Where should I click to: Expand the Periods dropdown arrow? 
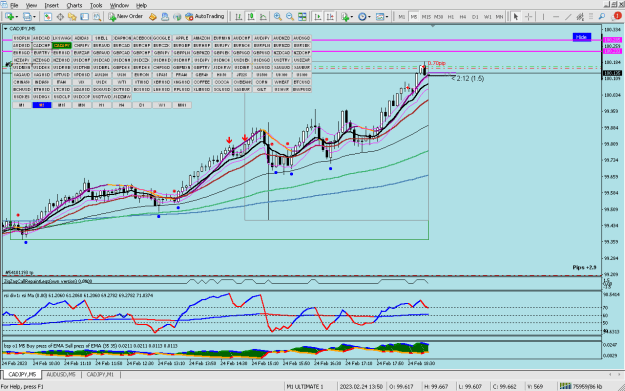pos(369,17)
